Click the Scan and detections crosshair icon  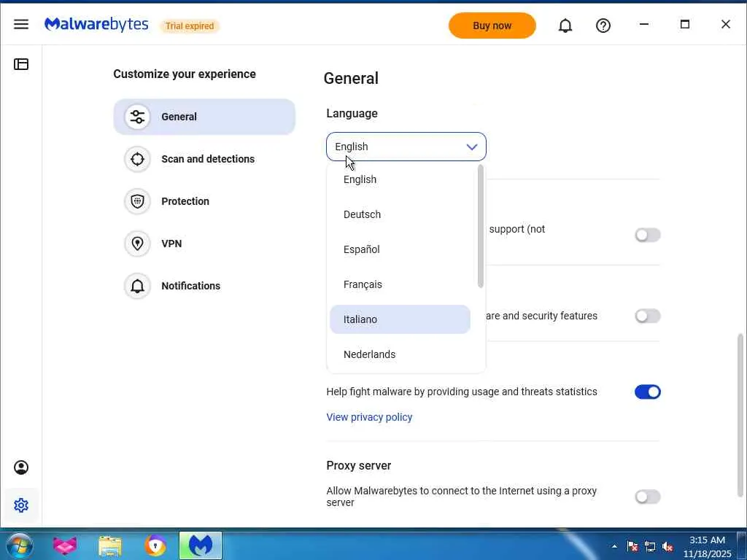click(137, 159)
